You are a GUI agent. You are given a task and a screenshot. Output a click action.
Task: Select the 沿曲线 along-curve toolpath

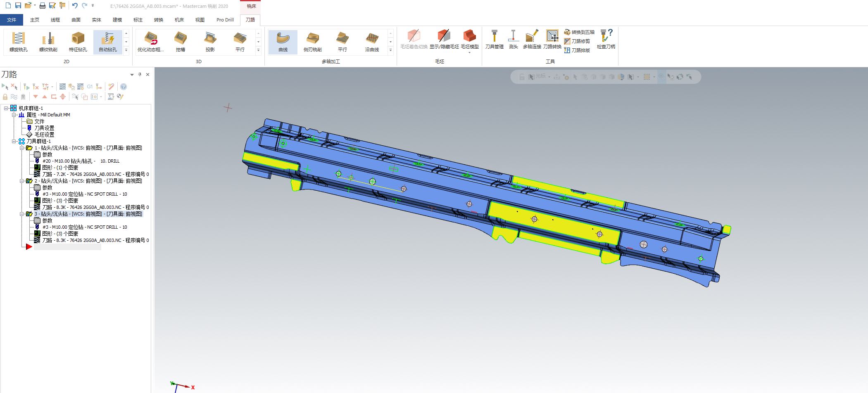[372, 42]
